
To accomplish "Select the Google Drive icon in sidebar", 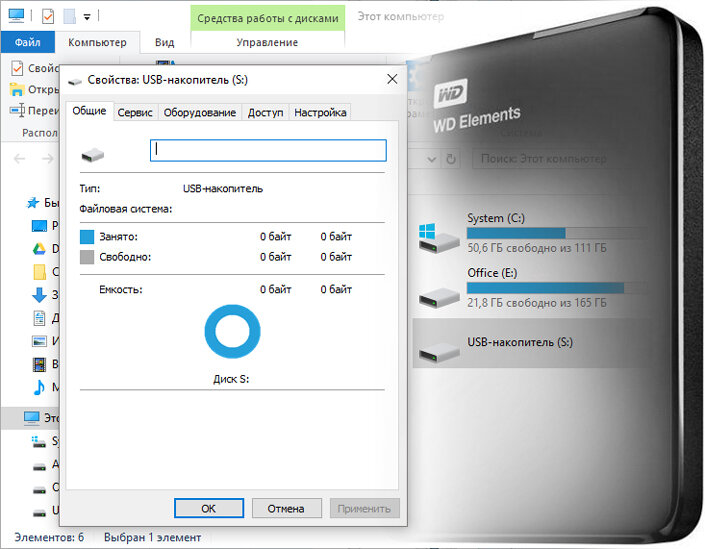I will 40,249.
